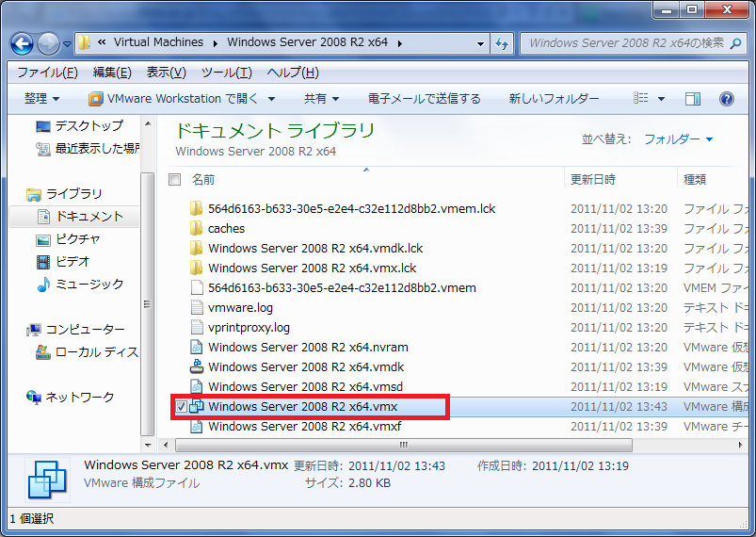Click the ローカル ディスク drive icon
Image resolution: width=756 pixels, height=537 pixels.
[x=43, y=352]
